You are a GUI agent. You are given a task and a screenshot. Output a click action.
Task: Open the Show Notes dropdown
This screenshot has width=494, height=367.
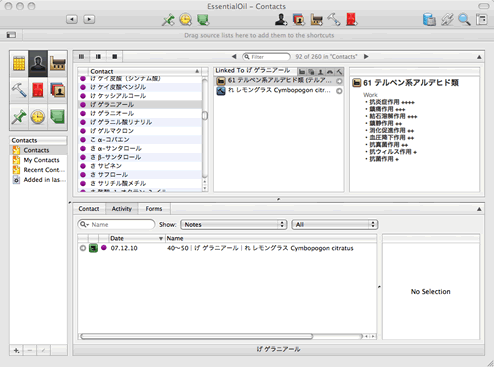pyautogui.click(x=234, y=224)
